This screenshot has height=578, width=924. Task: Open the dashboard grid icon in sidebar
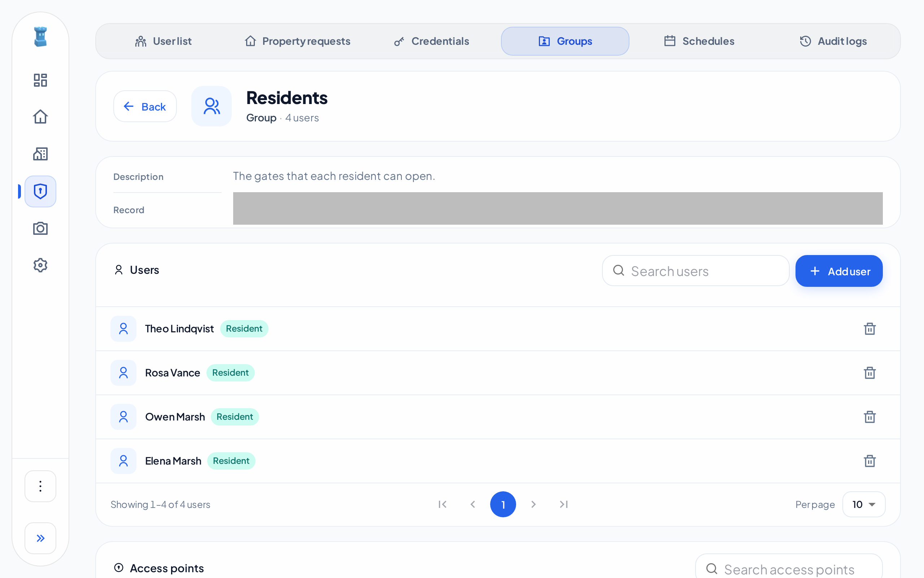pos(40,80)
